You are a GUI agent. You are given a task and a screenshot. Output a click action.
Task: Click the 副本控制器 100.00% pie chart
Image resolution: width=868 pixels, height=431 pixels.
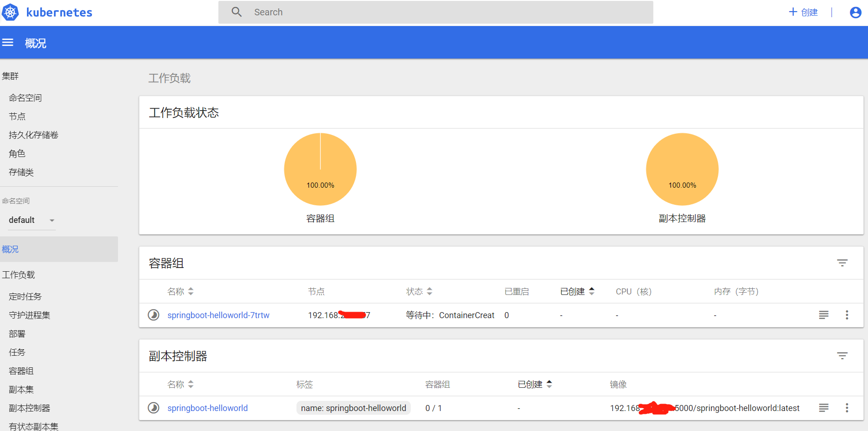tap(682, 169)
